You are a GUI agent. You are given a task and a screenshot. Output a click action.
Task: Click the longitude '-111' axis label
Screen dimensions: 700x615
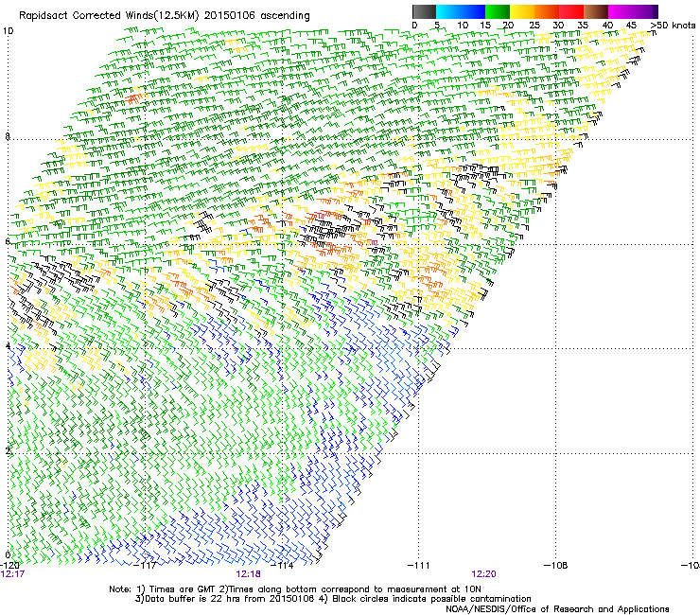click(419, 566)
